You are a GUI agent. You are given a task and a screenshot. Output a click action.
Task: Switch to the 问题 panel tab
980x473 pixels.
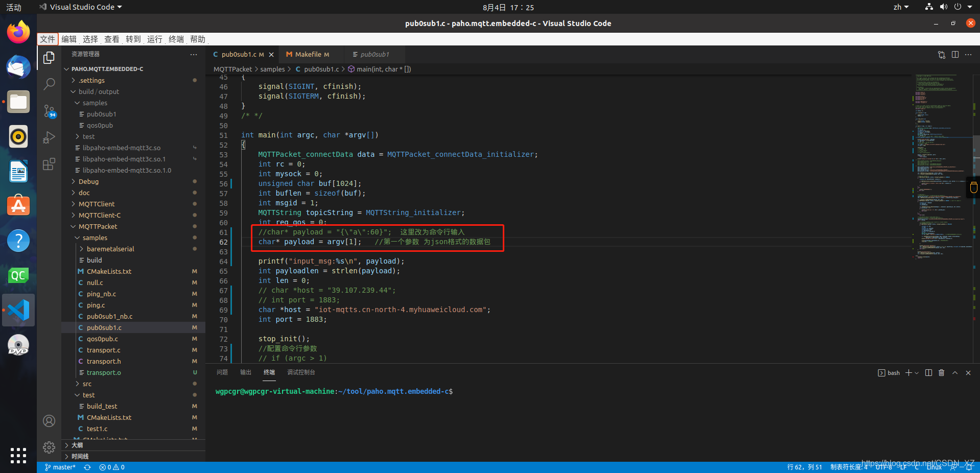click(222, 372)
